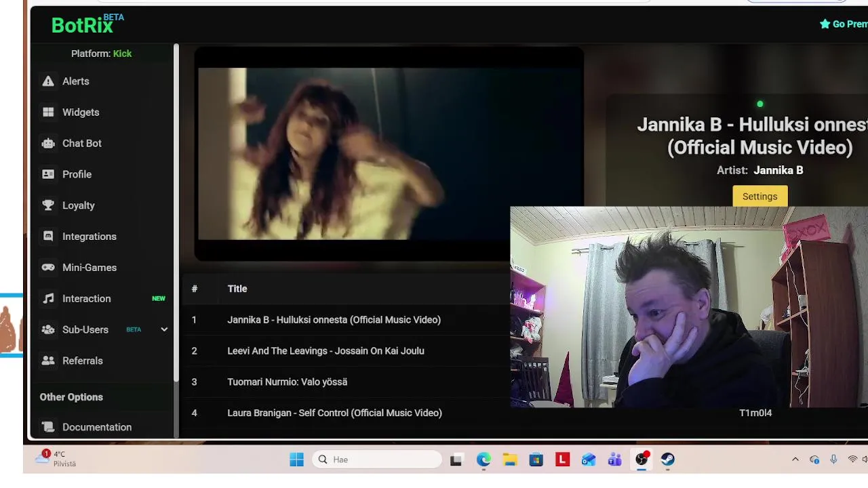Screen dimensions: 868x488
Task: Click the Referrals icon
Action: pyautogui.click(x=48, y=361)
